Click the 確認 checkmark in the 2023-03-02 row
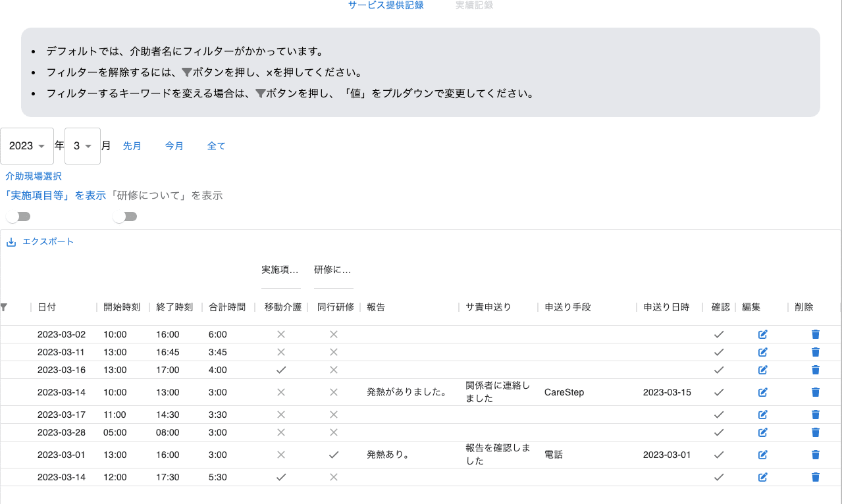Screen dimensions: 842x504 coord(719,334)
